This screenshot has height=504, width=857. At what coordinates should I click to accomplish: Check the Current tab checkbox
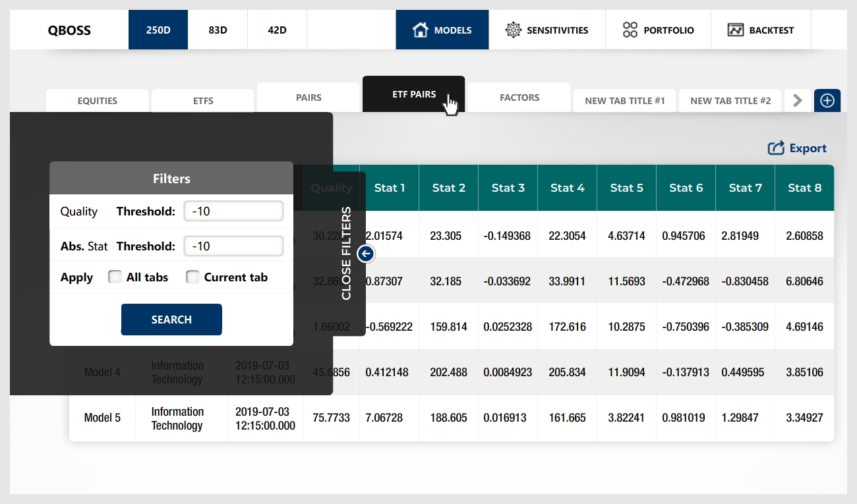coord(192,277)
